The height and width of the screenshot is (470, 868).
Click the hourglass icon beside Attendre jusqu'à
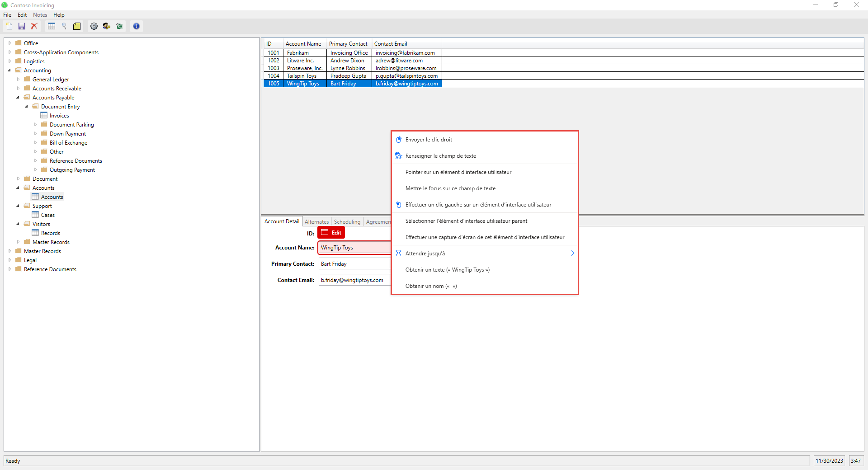tap(398, 254)
